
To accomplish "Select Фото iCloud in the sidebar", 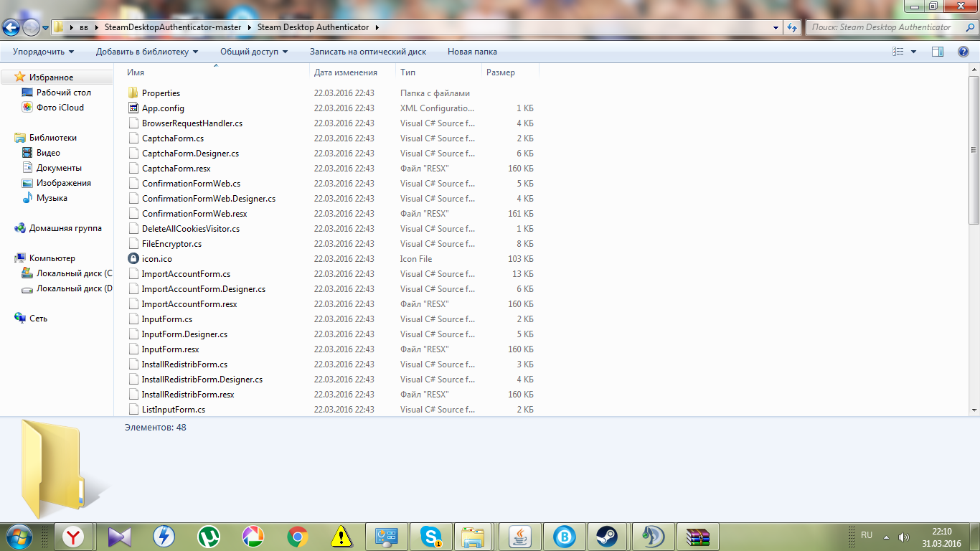I will [60, 108].
